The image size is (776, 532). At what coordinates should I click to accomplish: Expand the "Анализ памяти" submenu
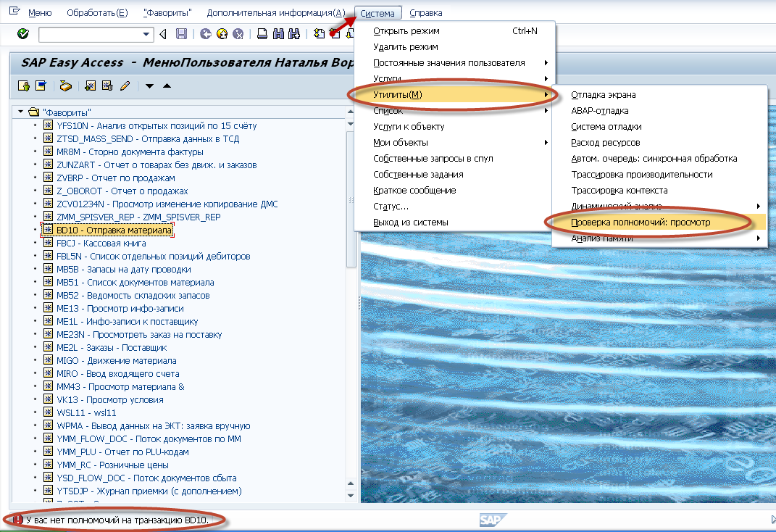tap(758, 238)
